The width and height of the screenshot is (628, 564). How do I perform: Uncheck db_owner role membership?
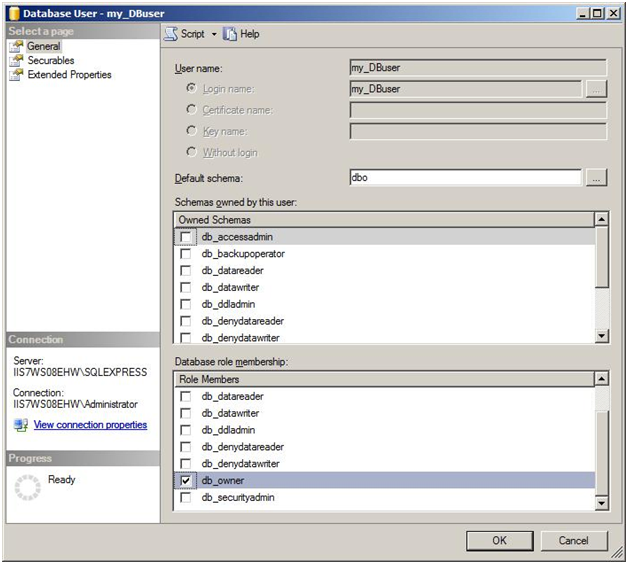coord(185,480)
